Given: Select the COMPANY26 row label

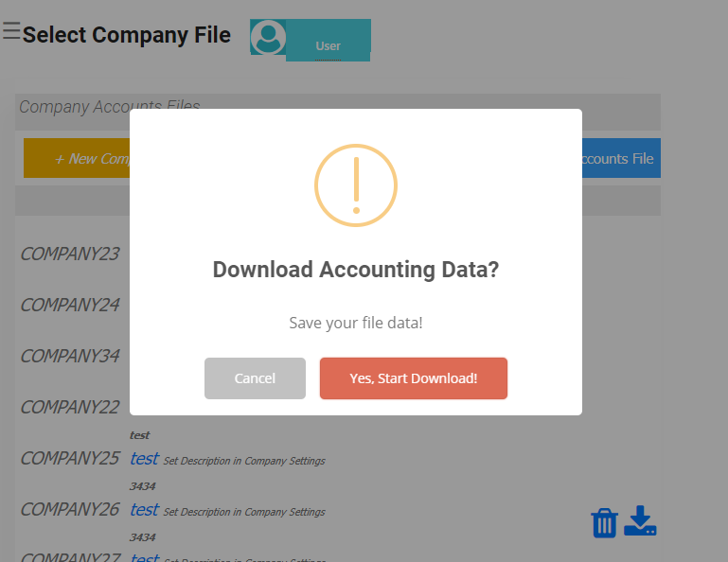Looking at the screenshot, I should [70, 509].
